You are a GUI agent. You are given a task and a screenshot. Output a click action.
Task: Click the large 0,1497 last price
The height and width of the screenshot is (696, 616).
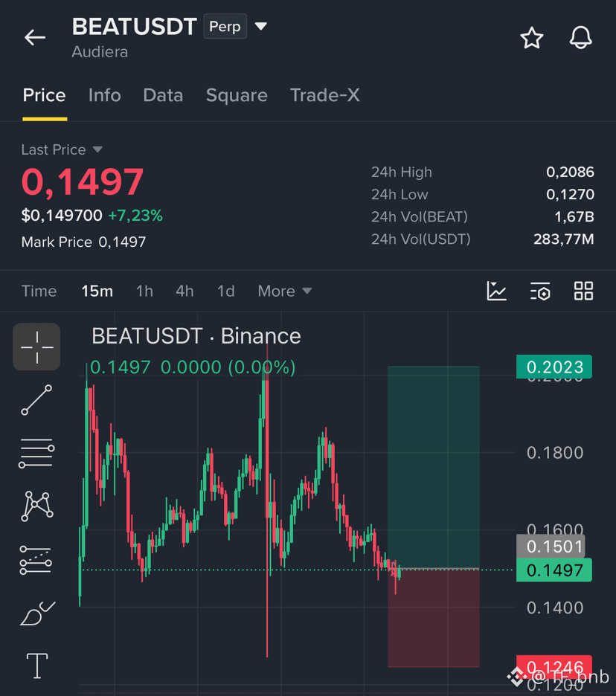[83, 181]
